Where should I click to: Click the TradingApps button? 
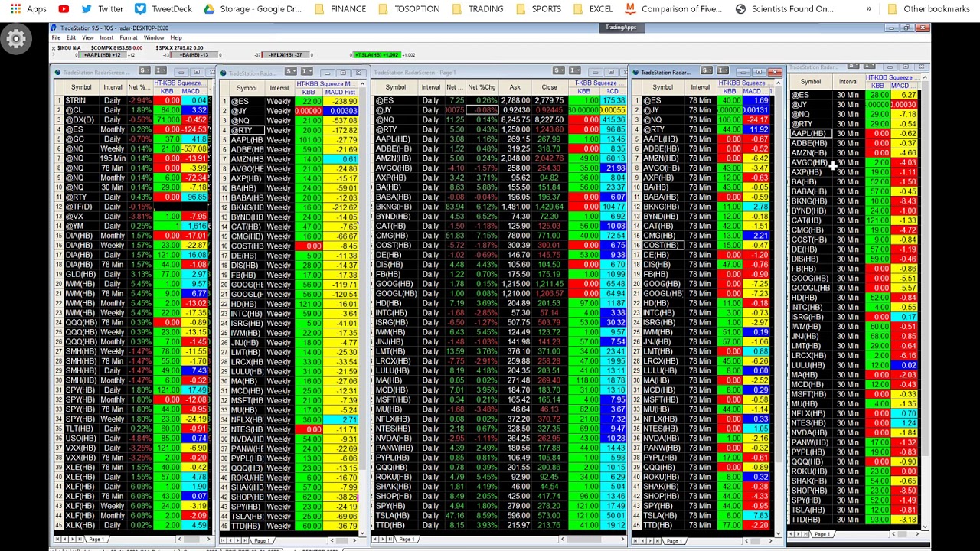point(621,28)
